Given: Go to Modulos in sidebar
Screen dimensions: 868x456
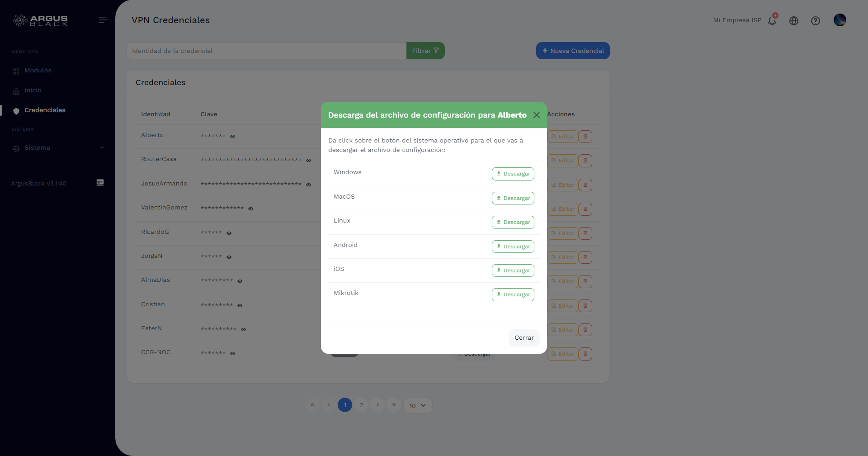Looking at the screenshot, I should [38, 71].
